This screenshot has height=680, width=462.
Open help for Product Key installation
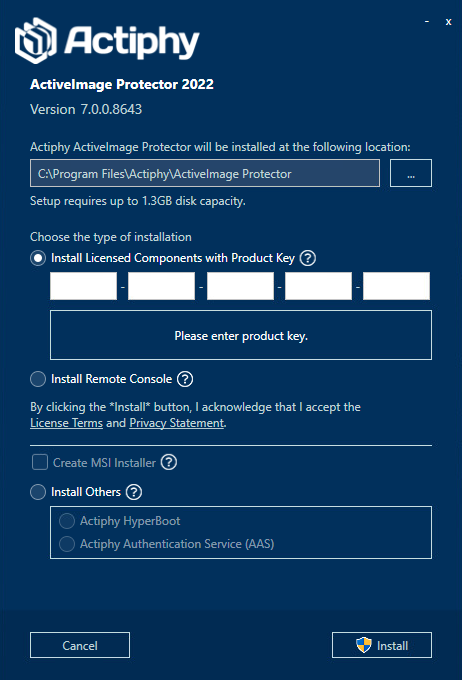point(308,258)
